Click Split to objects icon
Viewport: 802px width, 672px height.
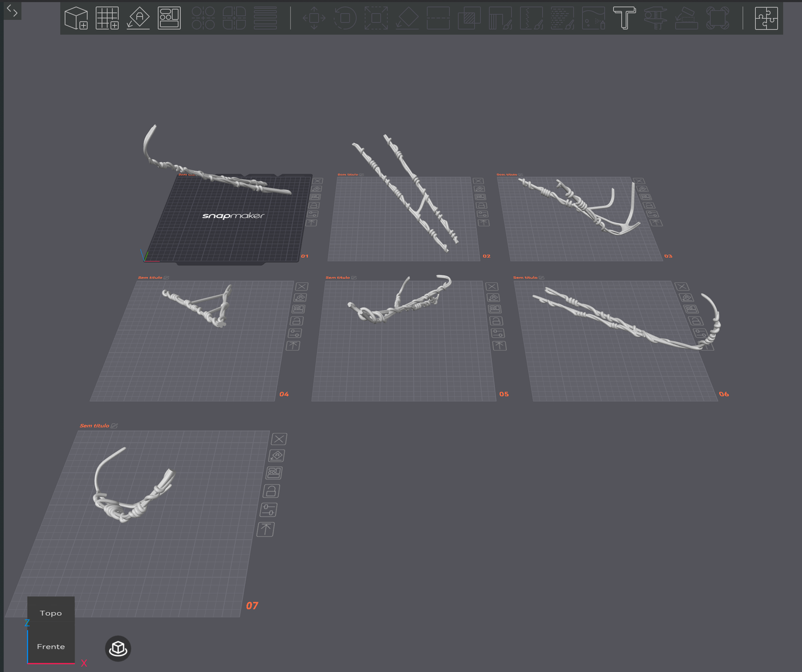point(204,18)
